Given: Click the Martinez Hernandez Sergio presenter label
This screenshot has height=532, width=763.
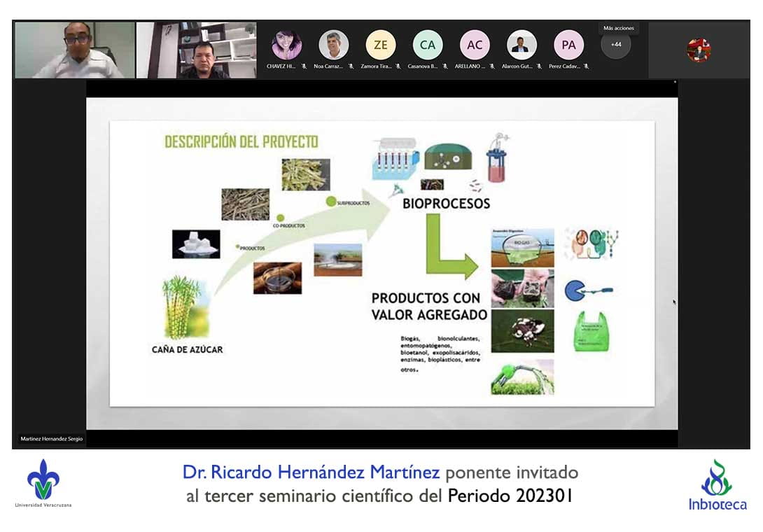Looking at the screenshot, I should (52, 439).
